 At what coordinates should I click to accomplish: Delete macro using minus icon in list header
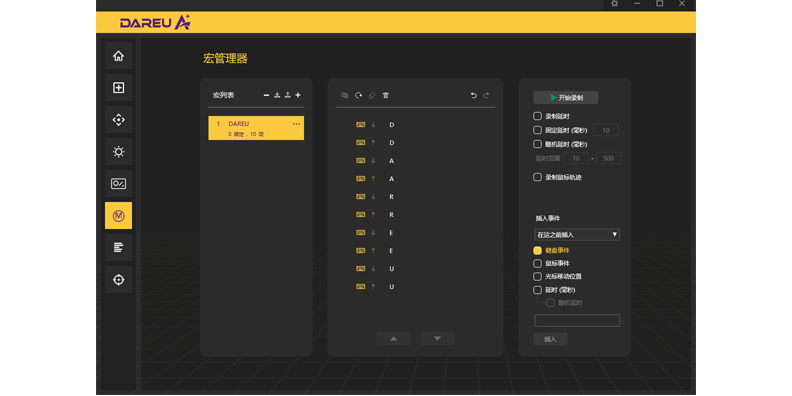click(x=266, y=95)
